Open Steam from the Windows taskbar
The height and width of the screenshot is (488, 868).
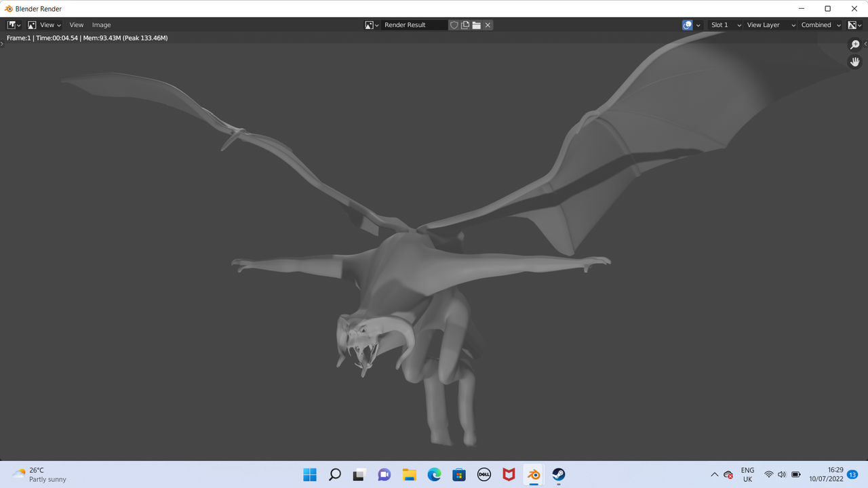(558, 474)
